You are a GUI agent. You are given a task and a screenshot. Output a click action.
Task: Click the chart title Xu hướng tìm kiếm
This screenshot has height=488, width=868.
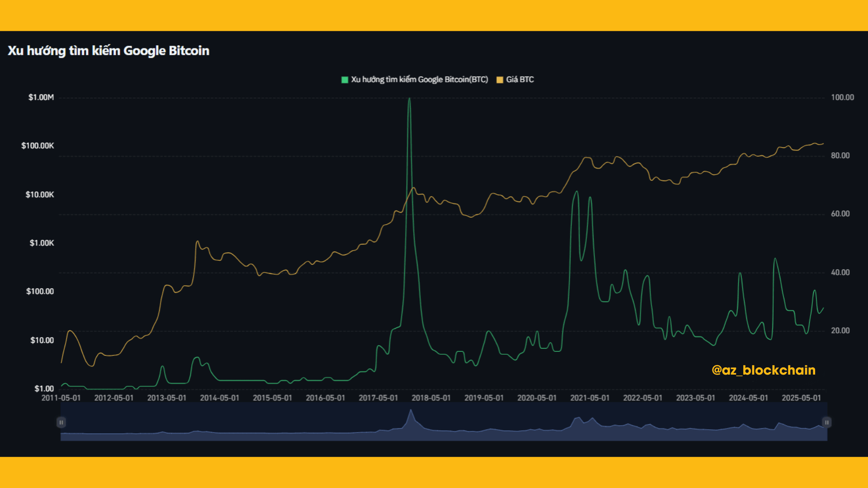click(x=108, y=51)
